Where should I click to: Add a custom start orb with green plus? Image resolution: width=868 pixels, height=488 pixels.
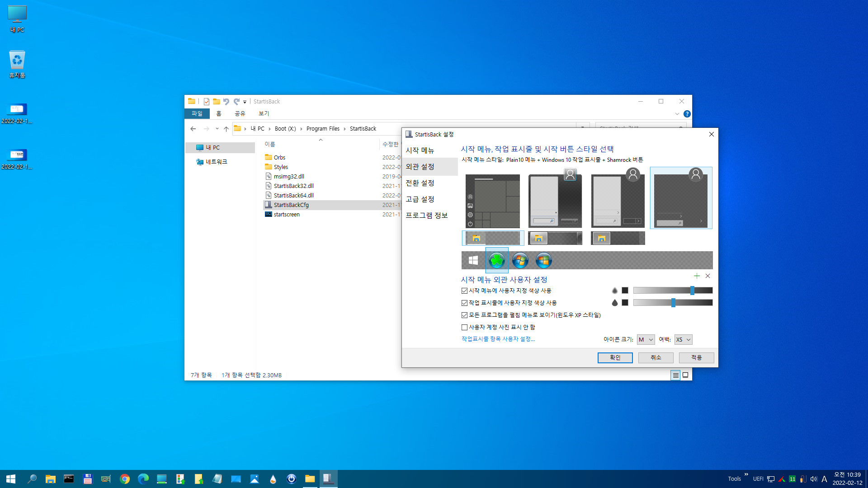tap(697, 276)
